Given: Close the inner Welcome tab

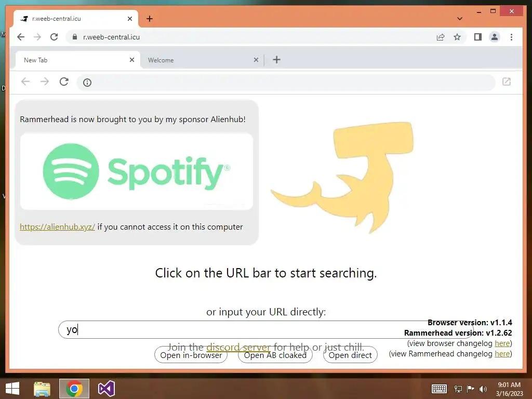Looking at the screenshot, I should click(x=256, y=60).
